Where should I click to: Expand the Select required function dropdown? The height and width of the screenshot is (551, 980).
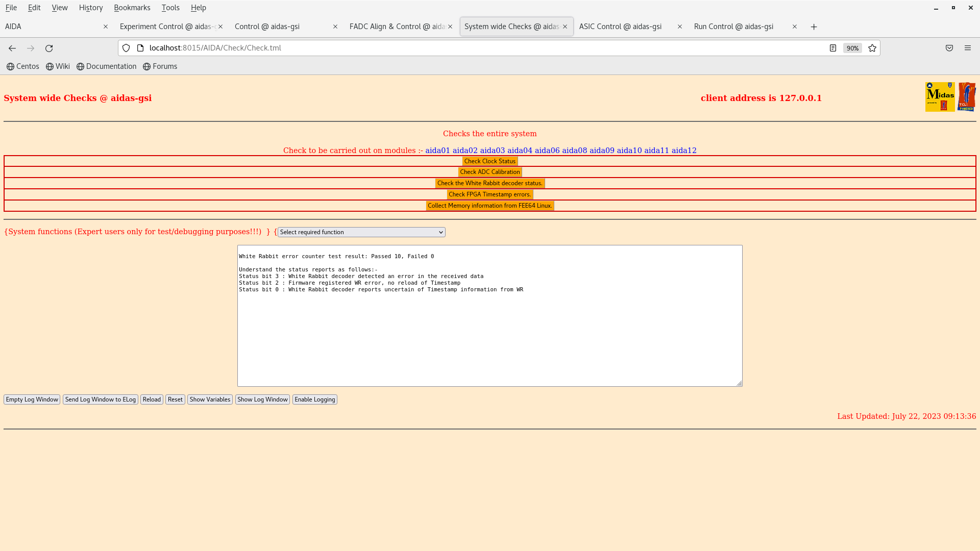(361, 232)
